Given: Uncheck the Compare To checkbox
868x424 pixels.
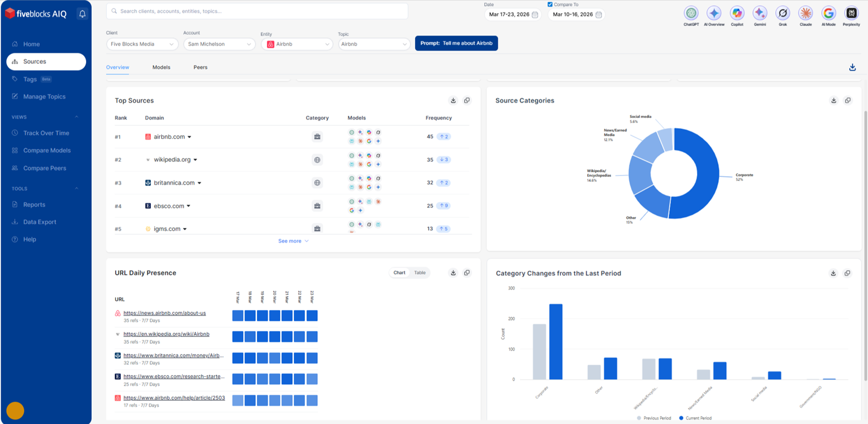Looking at the screenshot, I should pos(550,5).
